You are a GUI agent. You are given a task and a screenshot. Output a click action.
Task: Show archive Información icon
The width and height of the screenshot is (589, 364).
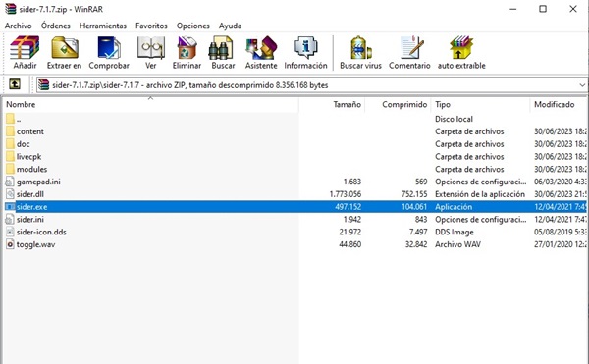point(305,48)
